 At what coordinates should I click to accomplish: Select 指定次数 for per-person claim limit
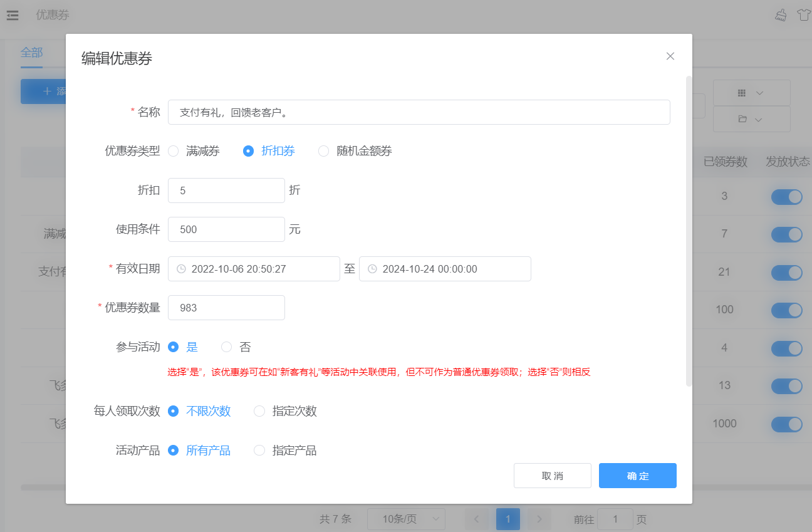[x=259, y=411]
